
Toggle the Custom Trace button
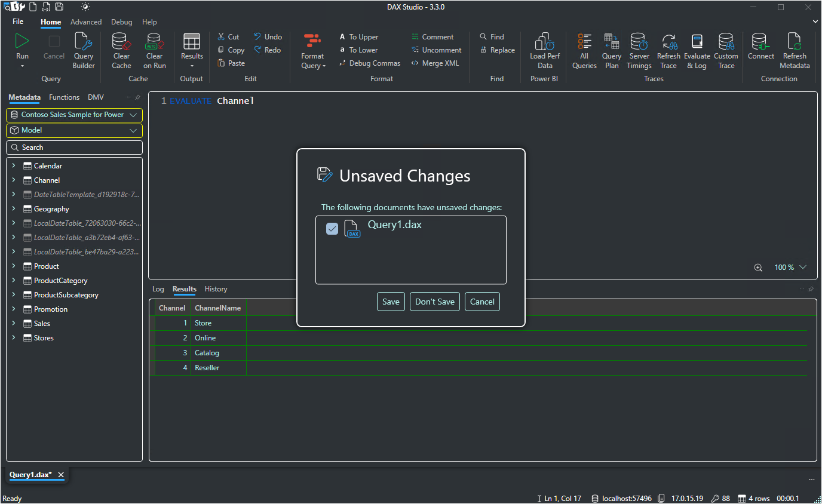726,51
